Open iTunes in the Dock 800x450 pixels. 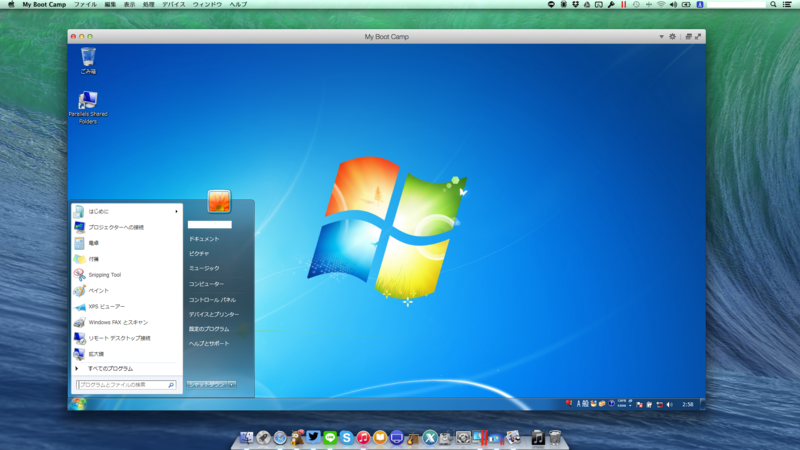(363, 437)
